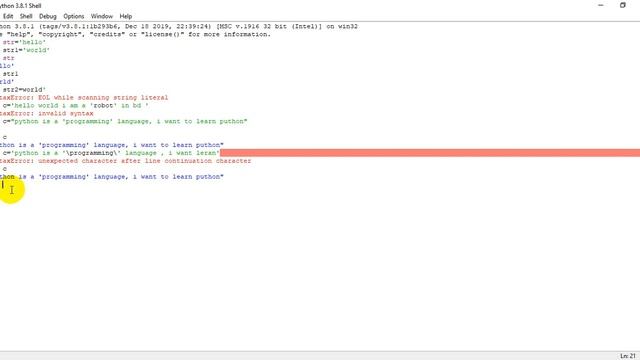Click the Python 3.8.1 Shell title text
Image resolution: width=640 pixels, height=360 pixels.
point(21,6)
